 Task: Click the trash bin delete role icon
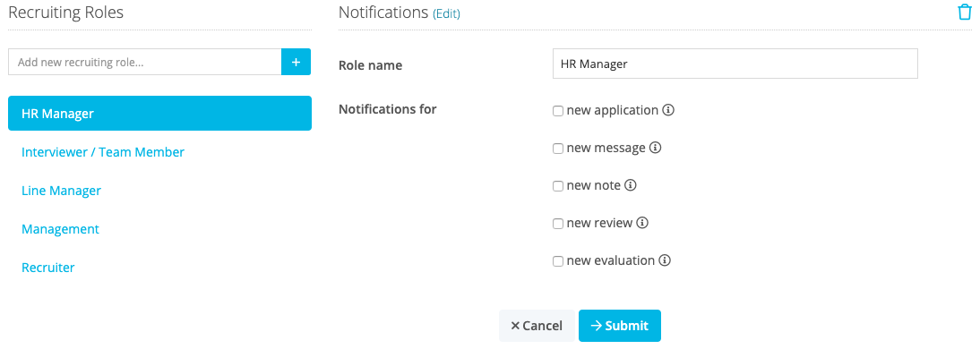(965, 13)
